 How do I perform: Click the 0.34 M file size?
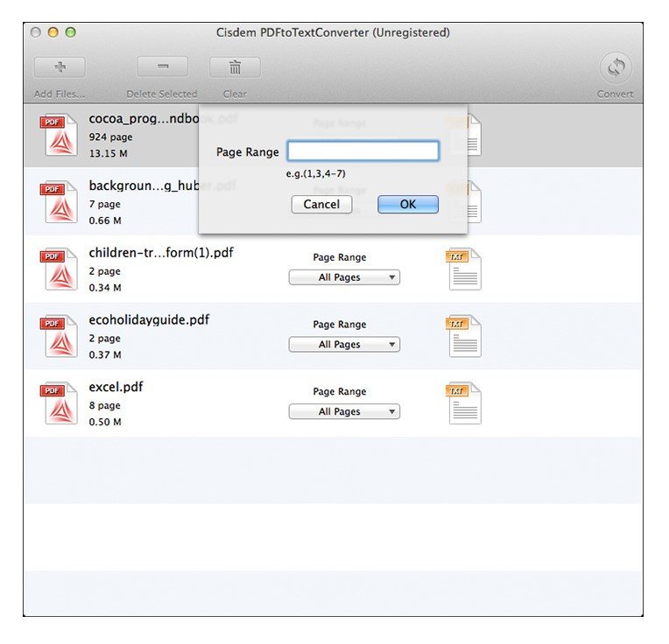(105, 288)
